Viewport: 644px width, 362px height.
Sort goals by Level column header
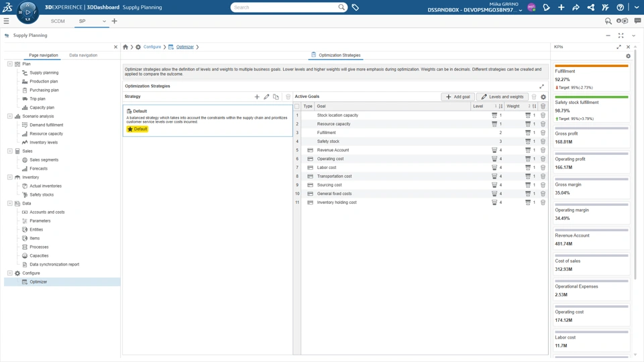(x=478, y=107)
